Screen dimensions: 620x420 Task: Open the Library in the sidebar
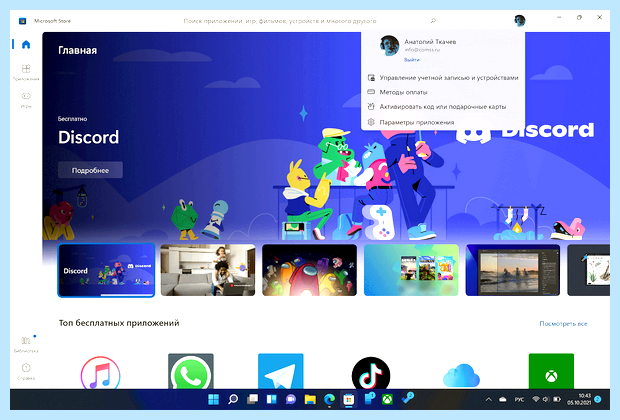26,344
